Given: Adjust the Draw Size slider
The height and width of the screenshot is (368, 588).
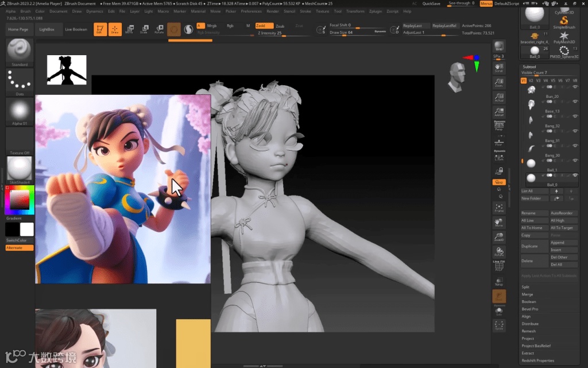Looking at the screenshot, I should tap(358, 33).
